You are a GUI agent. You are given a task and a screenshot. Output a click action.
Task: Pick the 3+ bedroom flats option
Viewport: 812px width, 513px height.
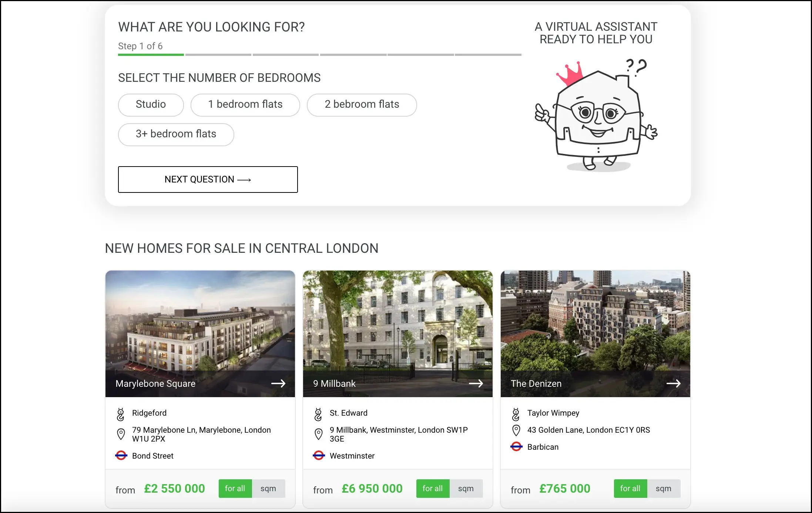176,134
